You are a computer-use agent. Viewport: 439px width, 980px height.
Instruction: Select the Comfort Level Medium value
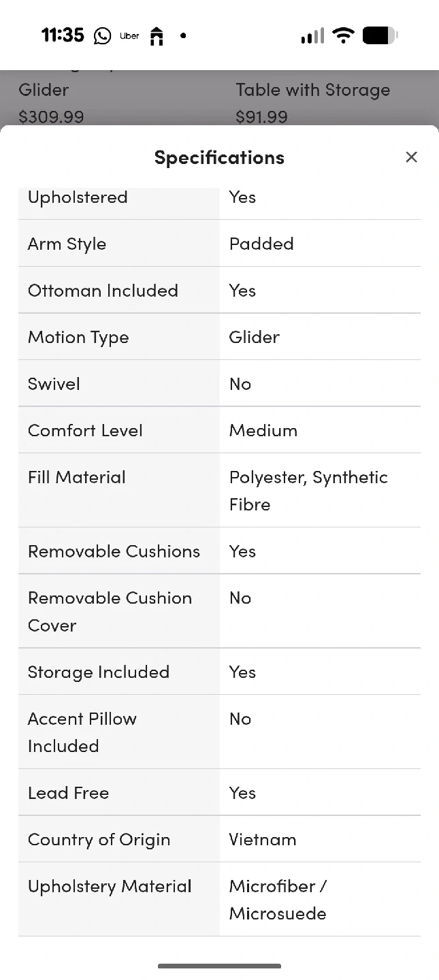coord(263,430)
